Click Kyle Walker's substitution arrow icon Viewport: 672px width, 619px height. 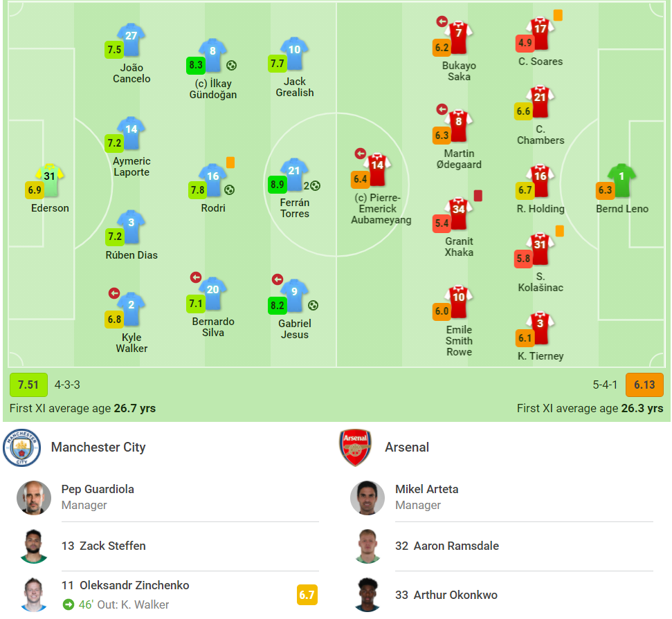click(x=114, y=293)
